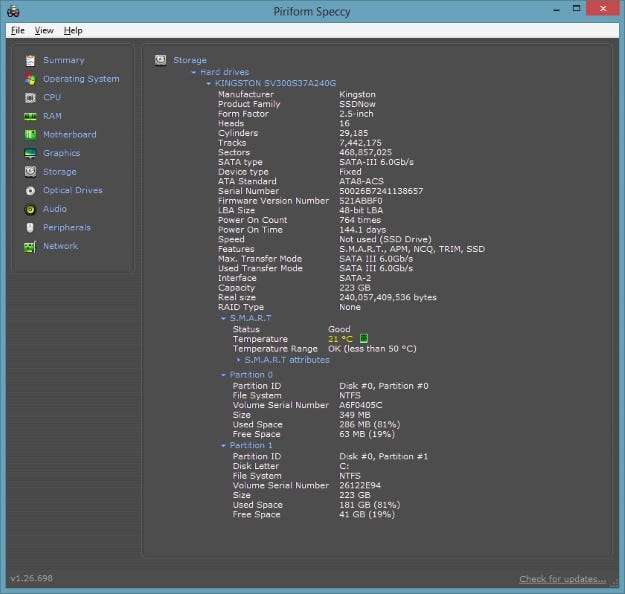The height and width of the screenshot is (594, 625).
Task: Click the Summary icon in sidebar
Action: 30,60
